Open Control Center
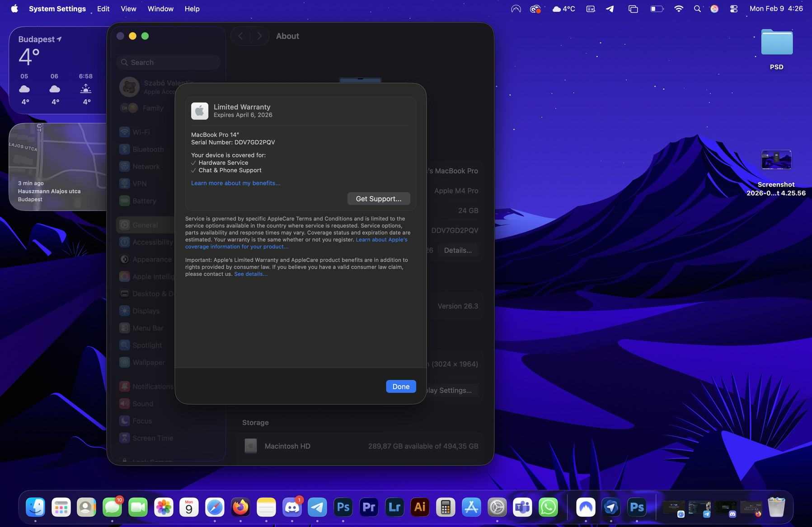Viewport: 812px width, 527px height. [x=734, y=9]
